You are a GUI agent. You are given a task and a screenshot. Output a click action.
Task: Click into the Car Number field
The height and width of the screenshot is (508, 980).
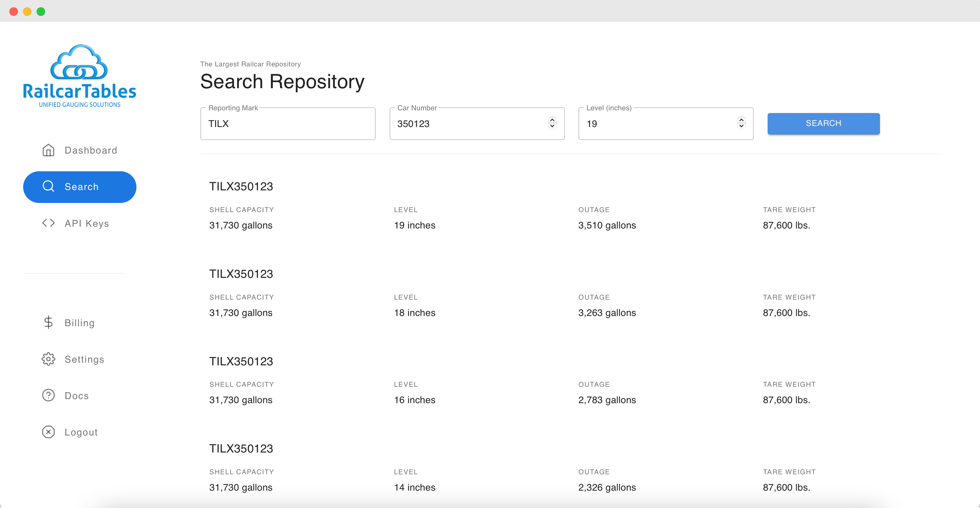tap(468, 124)
